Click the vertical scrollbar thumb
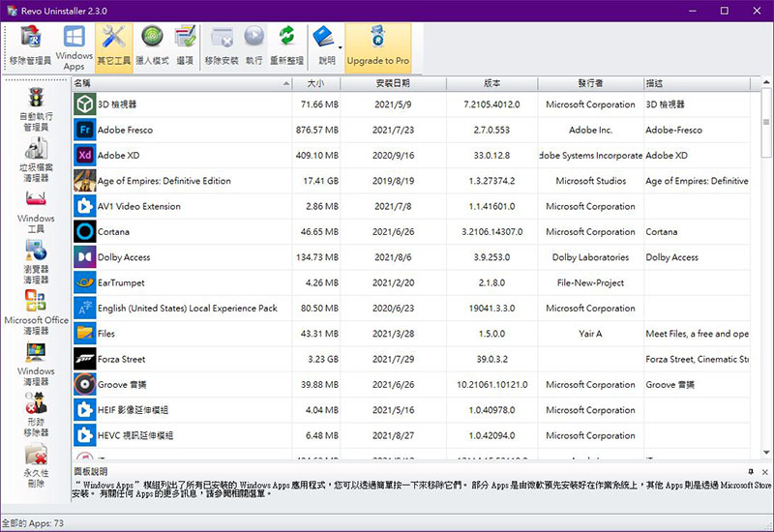 coord(766,123)
